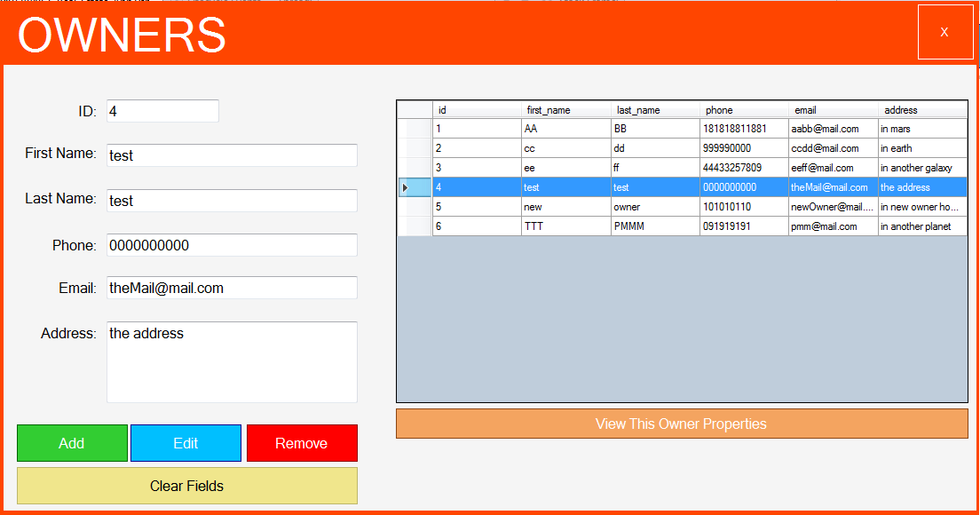Click the First Name input box

point(231,154)
